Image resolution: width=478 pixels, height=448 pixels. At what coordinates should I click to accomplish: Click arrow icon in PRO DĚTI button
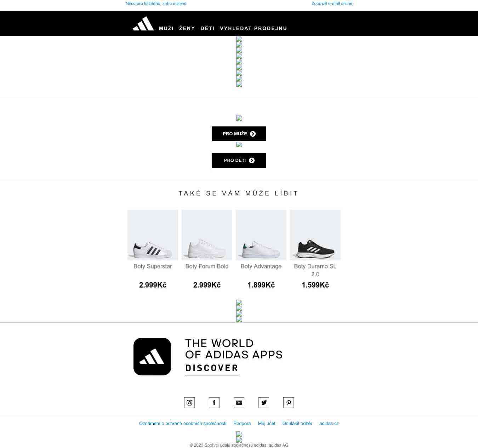[252, 160]
